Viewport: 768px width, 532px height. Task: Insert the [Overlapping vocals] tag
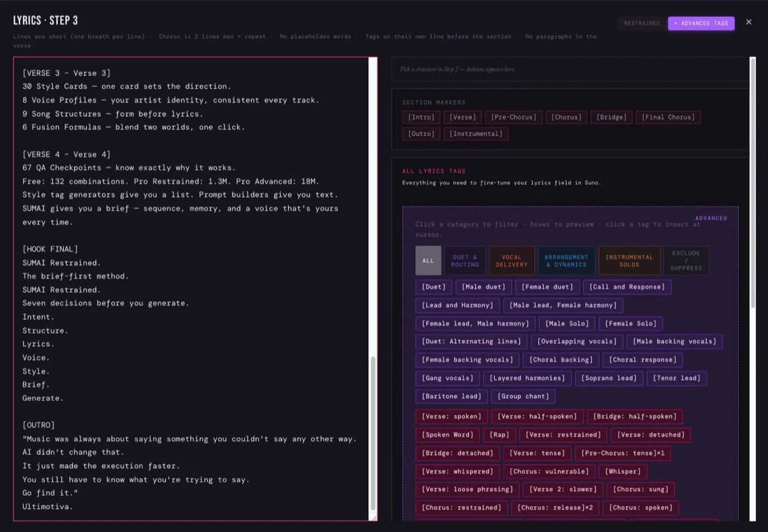(577, 342)
